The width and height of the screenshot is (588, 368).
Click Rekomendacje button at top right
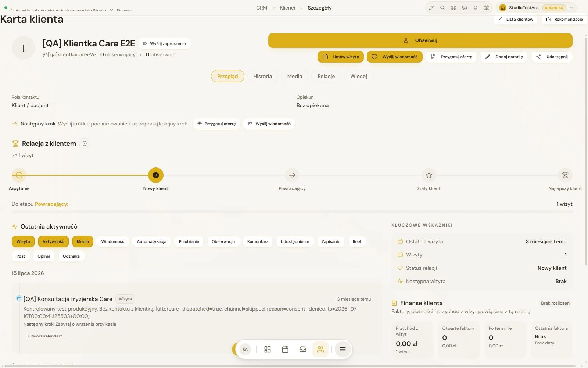click(564, 19)
